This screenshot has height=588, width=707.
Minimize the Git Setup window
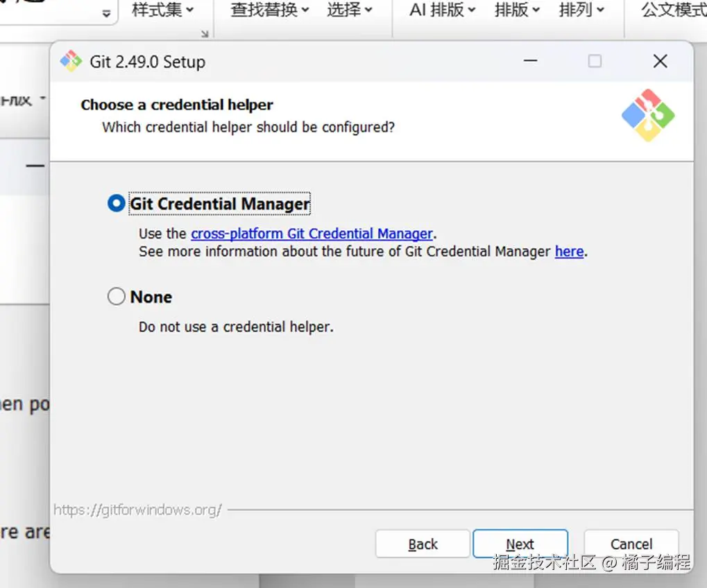tap(530, 61)
